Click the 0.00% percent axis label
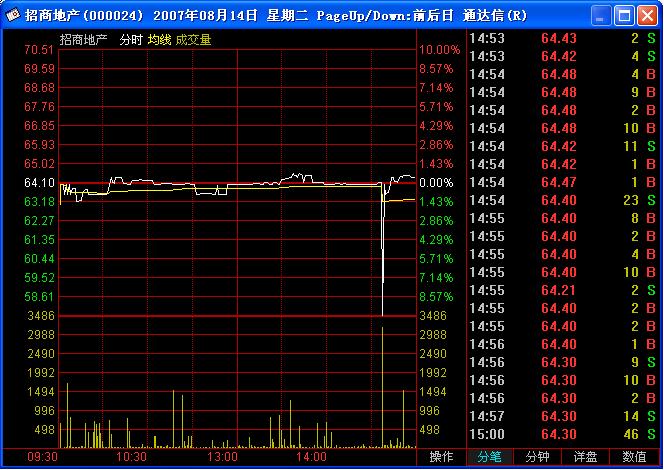Screen dimensions: 664x470 (436, 183)
